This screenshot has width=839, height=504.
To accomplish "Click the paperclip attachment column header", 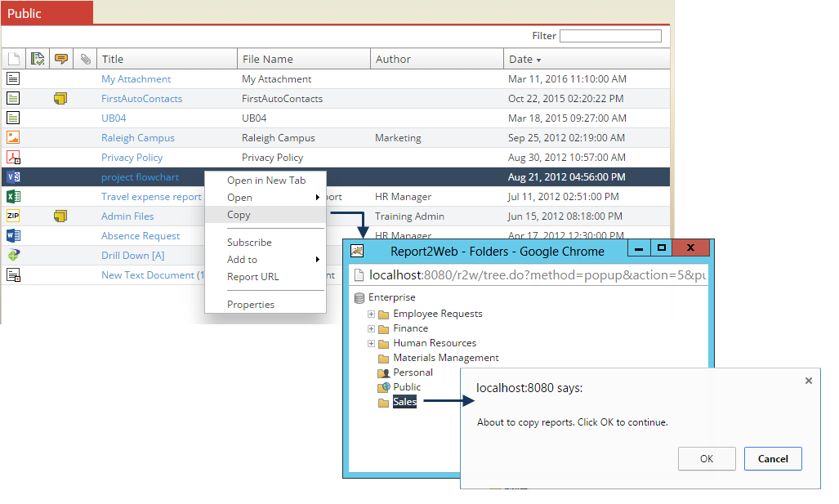I will 85,58.
